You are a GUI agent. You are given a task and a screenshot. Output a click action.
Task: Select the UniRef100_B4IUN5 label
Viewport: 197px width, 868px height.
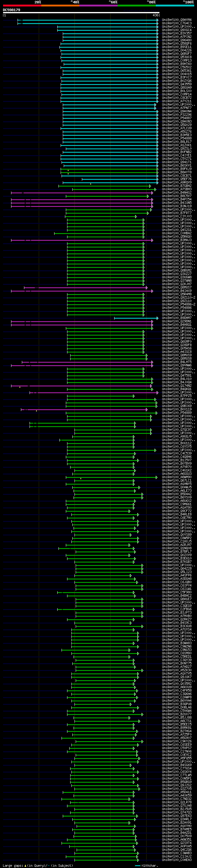[177, 203]
